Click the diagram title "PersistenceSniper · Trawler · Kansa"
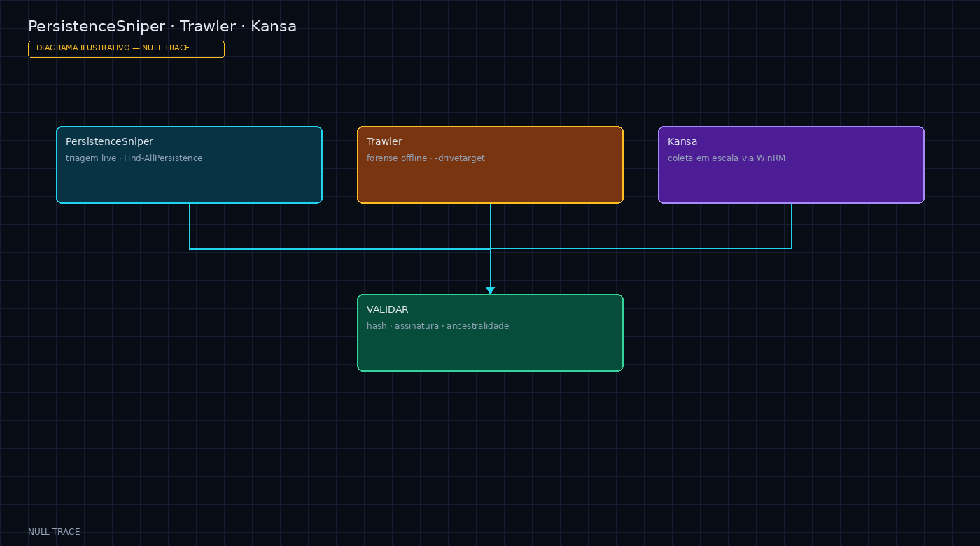 tap(162, 27)
